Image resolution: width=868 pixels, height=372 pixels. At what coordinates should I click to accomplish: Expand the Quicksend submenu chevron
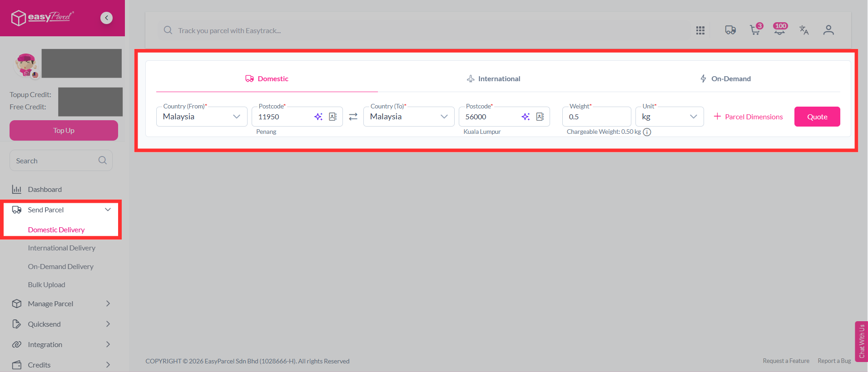(108, 324)
